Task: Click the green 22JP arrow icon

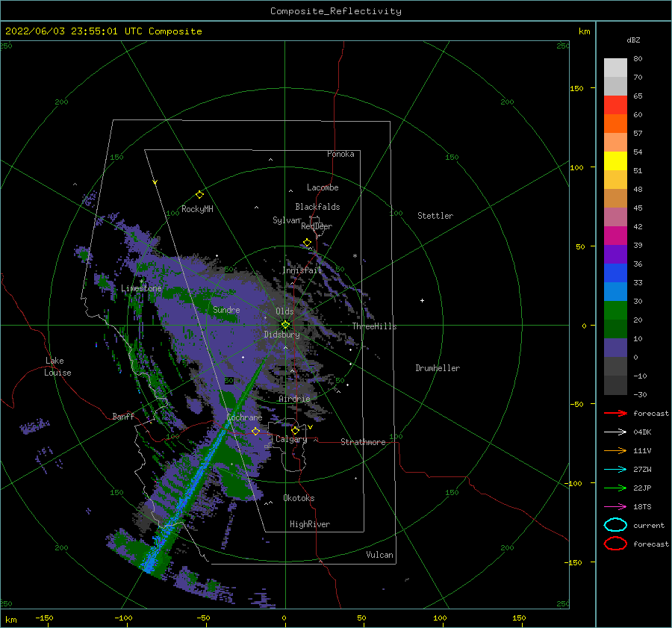Action: coord(615,488)
